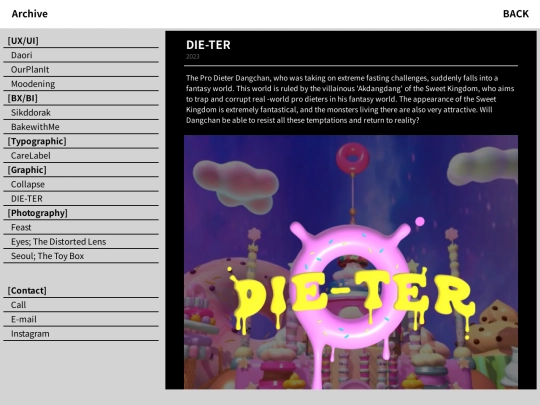Open the Feast photography project
Screen dimensions: 540x405
tap(21, 228)
